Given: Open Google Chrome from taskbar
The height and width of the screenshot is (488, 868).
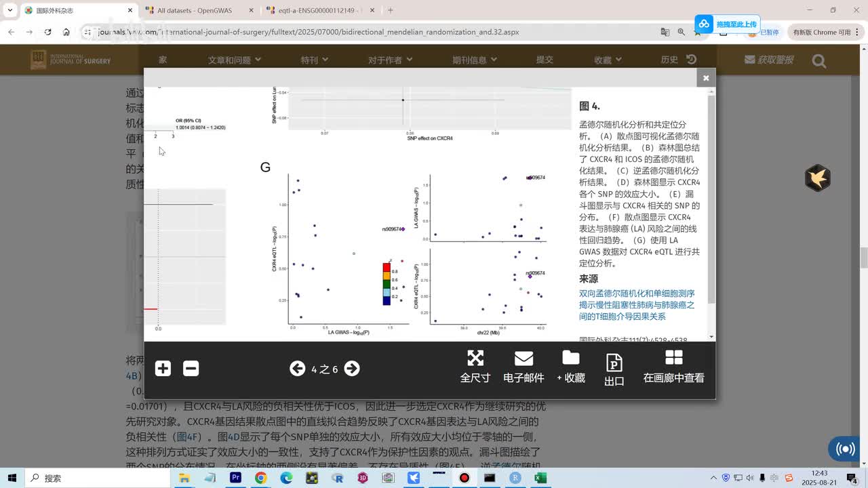Looking at the screenshot, I should click(261, 478).
